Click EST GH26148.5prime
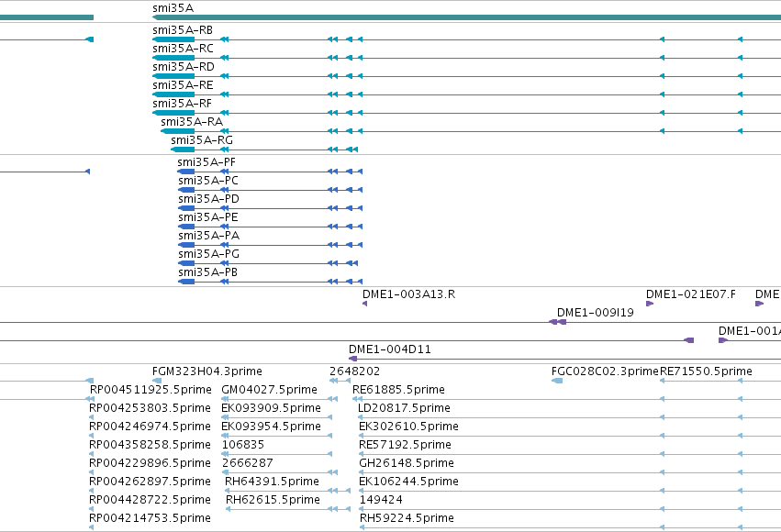 coord(407,463)
